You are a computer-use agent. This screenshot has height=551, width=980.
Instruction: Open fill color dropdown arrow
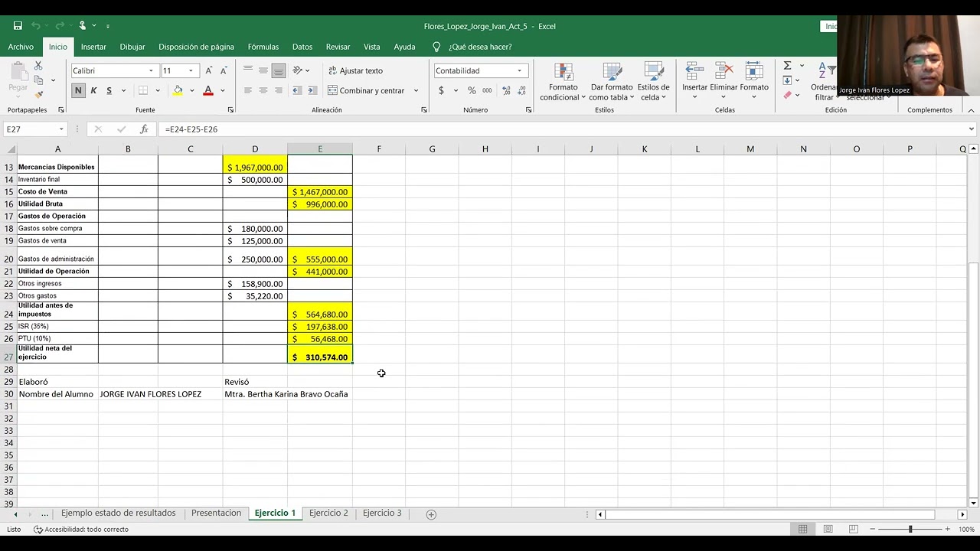pyautogui.click(x=191, y=90)
